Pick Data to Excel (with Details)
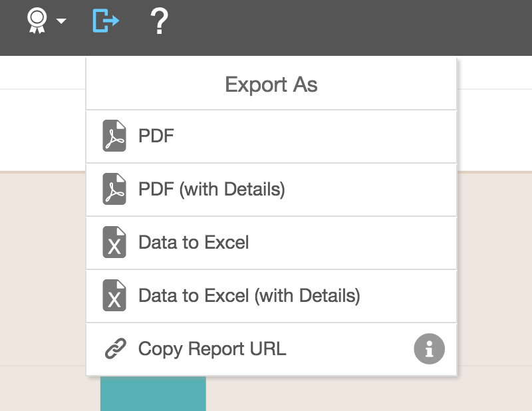This screenshot has width=532, height=411. click(249, 296)
